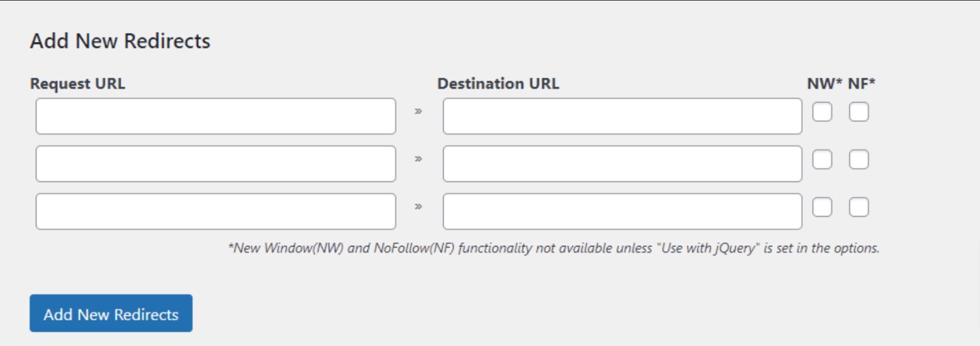Click the chevron arrow in the third row
The height and width of the screenshot is (346, 980).
[418, 207]
